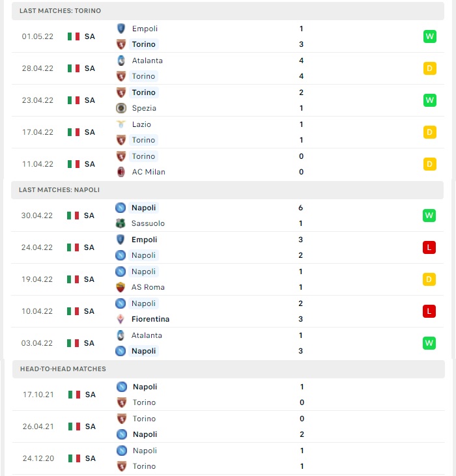Click the Spezia crest icon
This screenshot has width=456, height=476.
[x=121, y=108]
